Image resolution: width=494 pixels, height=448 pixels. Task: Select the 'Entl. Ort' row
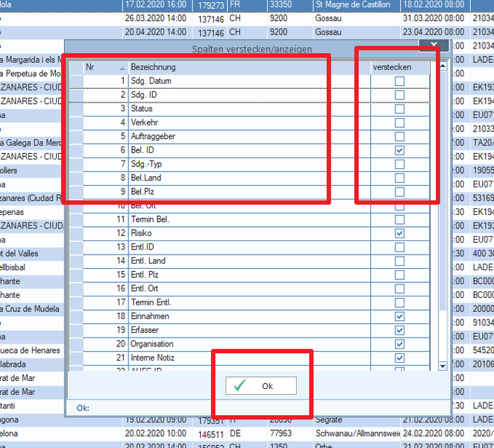249,289
